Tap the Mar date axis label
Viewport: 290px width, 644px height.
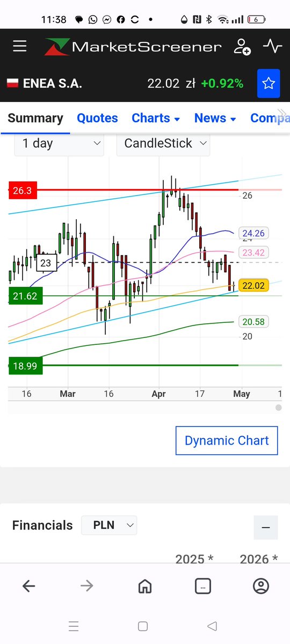[67, 394]
